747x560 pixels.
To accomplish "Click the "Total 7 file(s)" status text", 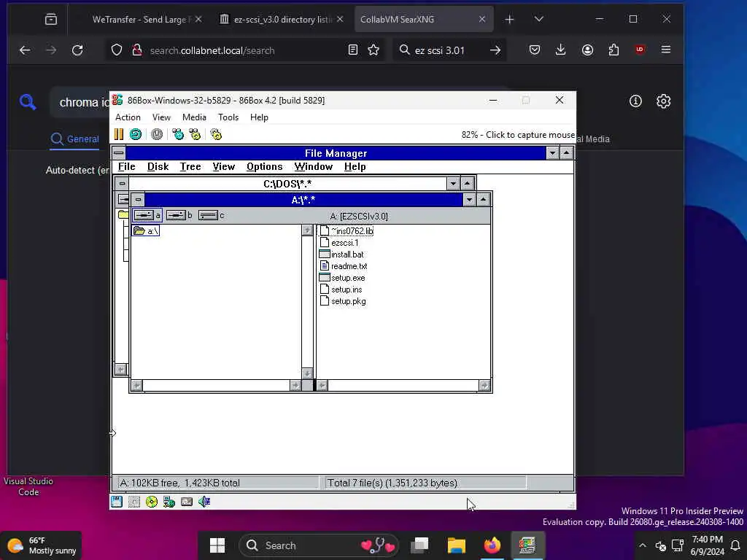I will [x=392, y=483].
